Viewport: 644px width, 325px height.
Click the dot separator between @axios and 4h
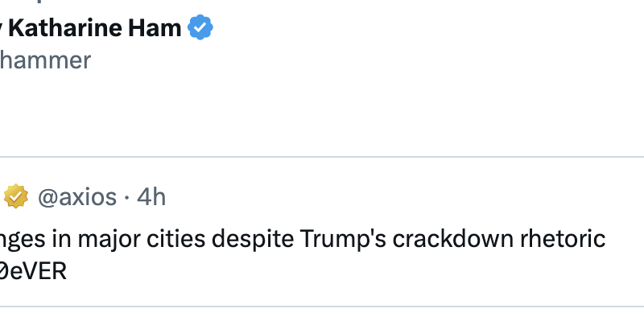(x=126, y=196)
